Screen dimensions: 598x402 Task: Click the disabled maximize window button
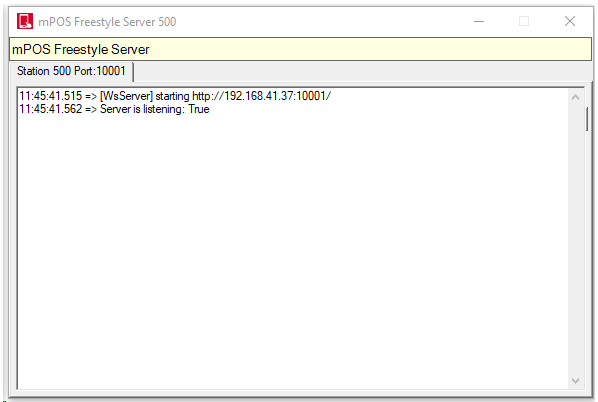(524, 21)
